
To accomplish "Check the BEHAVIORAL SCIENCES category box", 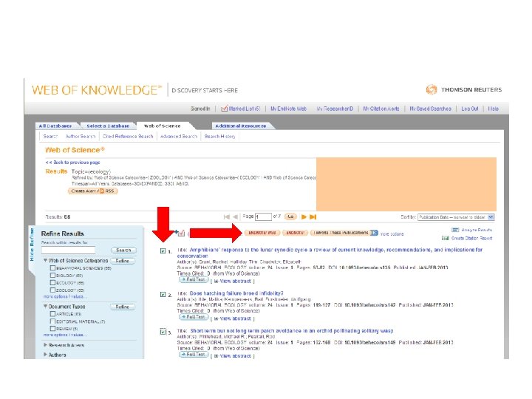I will click(x=52, y=267).
